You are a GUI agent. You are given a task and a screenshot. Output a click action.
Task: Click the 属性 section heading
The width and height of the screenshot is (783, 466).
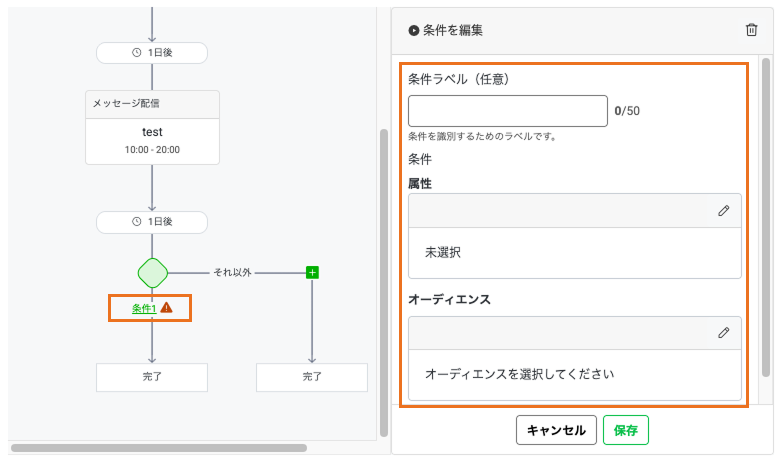(420, 184)
